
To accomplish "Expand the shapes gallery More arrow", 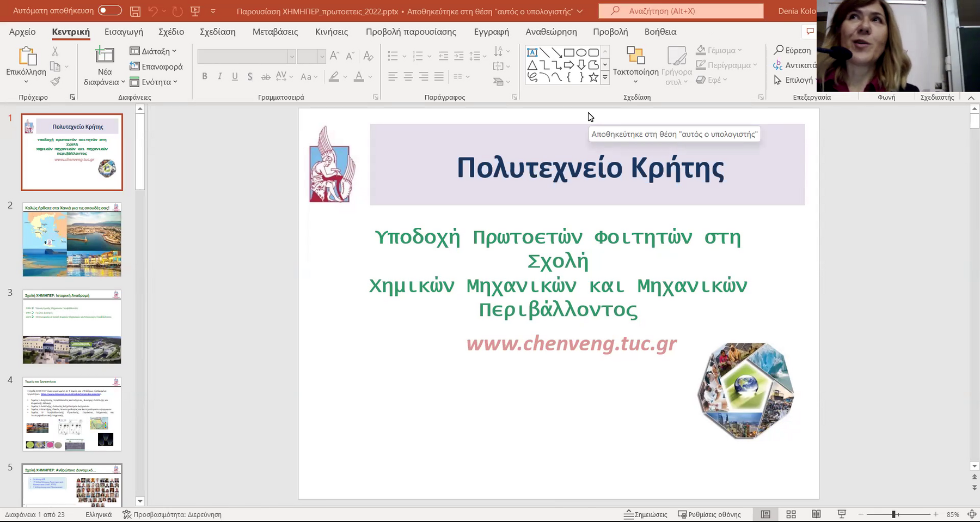I will click(605, 78).
